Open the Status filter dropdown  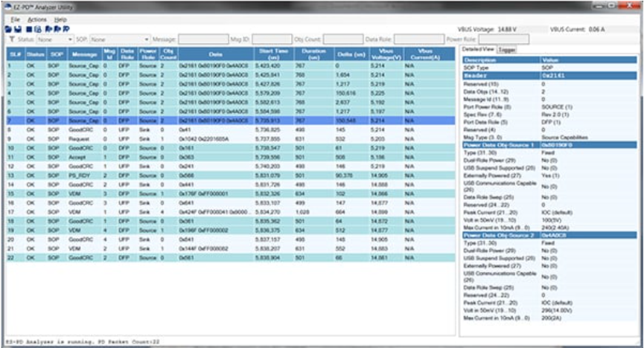[x=70, y=39]
